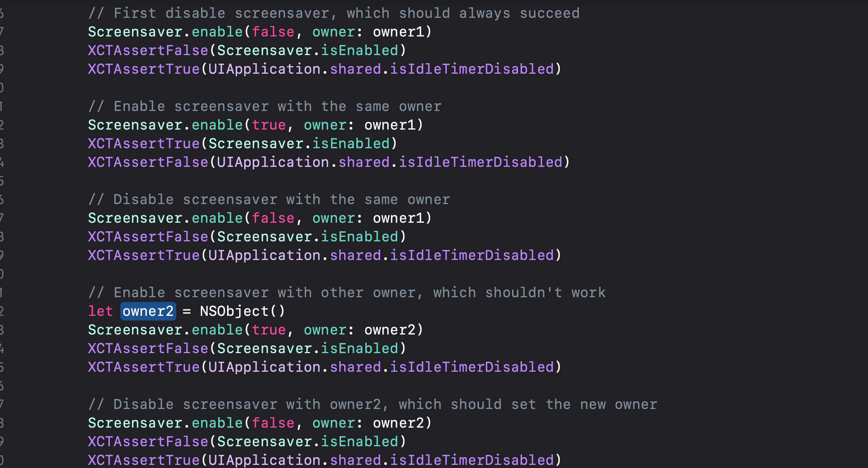868x468 pixels.
Task: Click the comment about enabling with other owner
Action: tap(347, 293)
